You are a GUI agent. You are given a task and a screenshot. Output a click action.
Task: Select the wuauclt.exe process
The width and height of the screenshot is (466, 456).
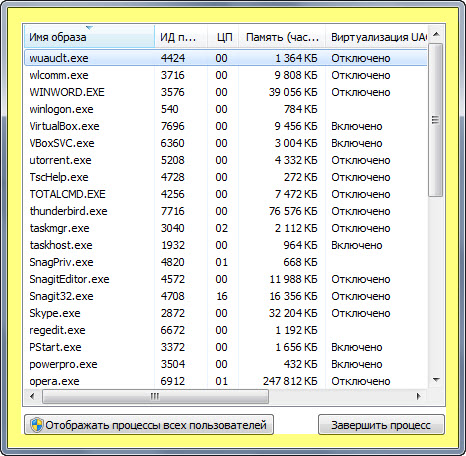[x=226, y=58]
